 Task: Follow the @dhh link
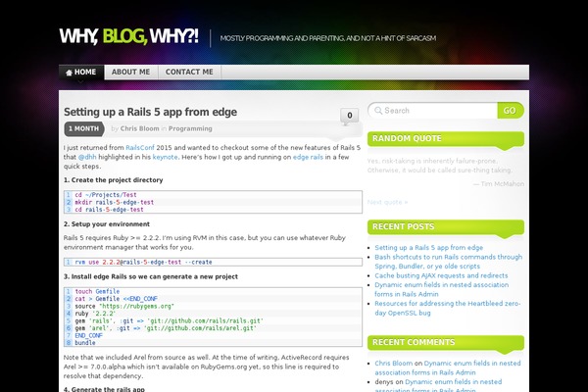point(87,157)
